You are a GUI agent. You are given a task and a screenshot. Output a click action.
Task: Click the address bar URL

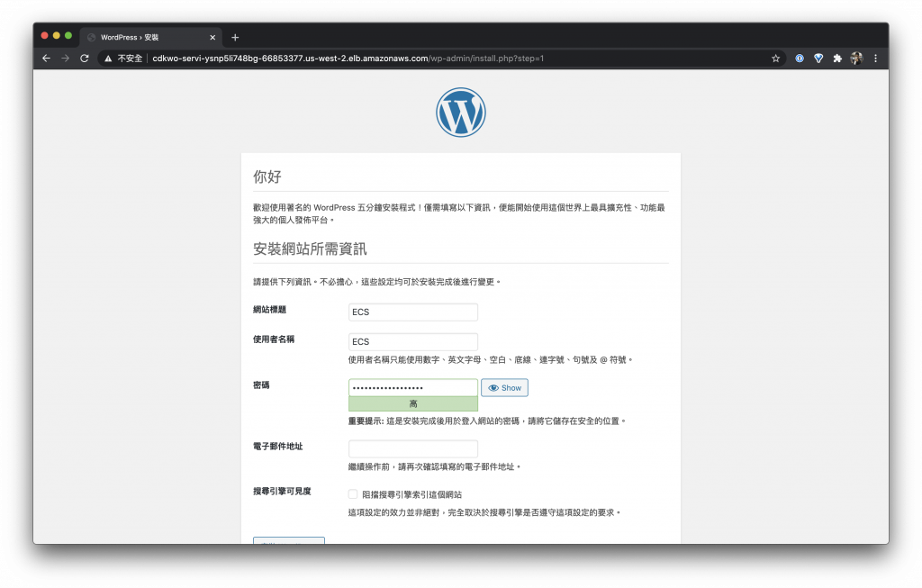[348, 59]
